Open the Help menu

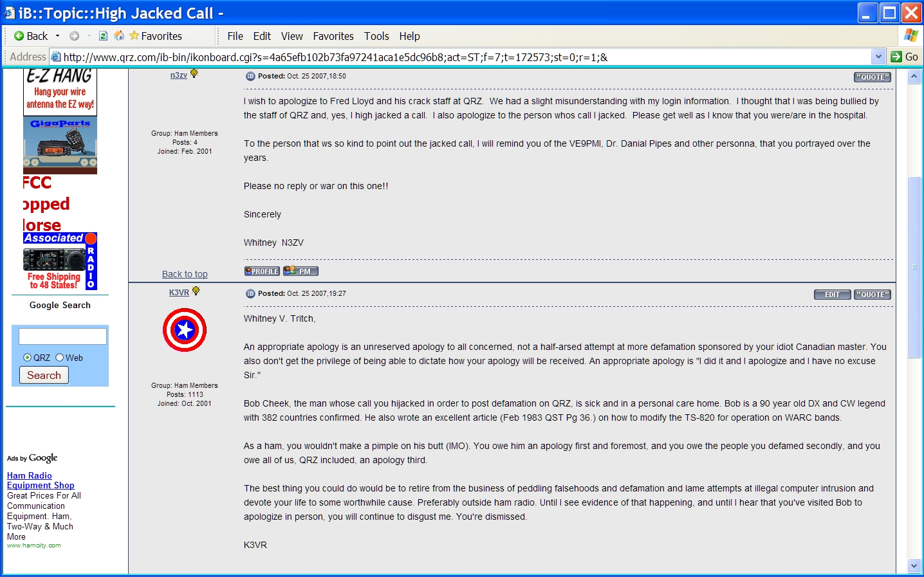409,36
